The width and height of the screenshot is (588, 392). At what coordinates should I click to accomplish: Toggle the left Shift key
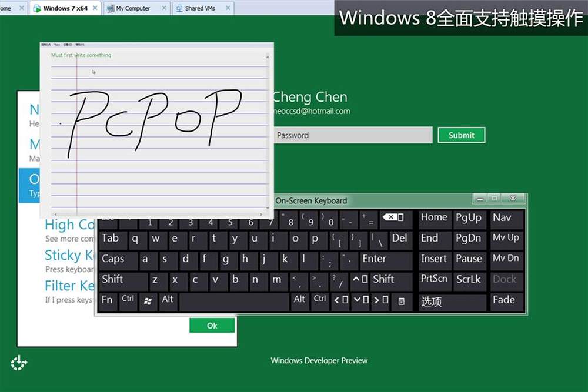click(x=123, y=280)
